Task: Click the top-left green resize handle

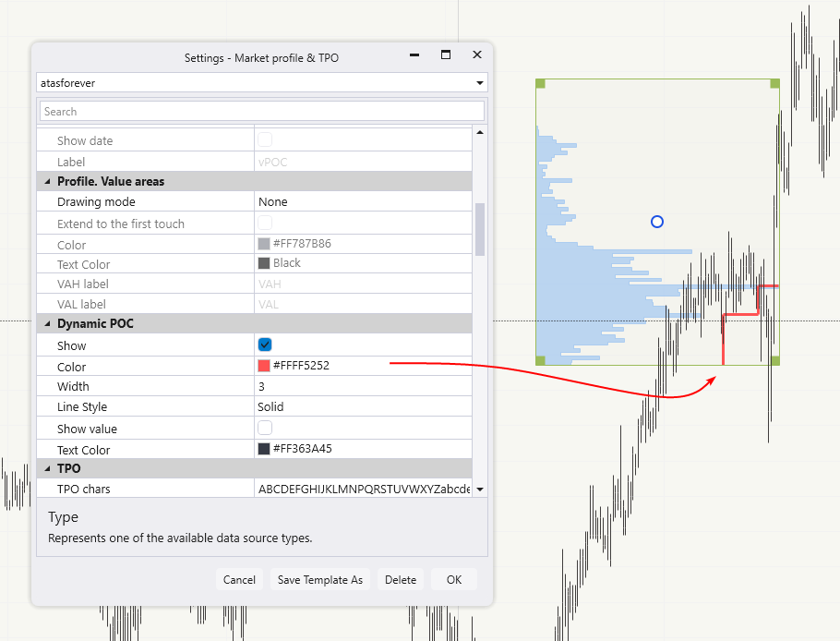Action: point(541,84)
